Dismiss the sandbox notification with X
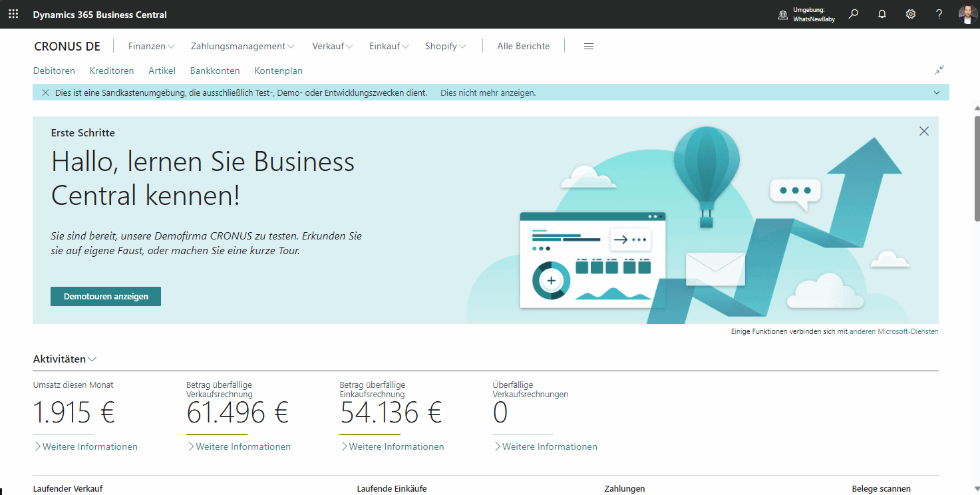 [x=45, y=92]
